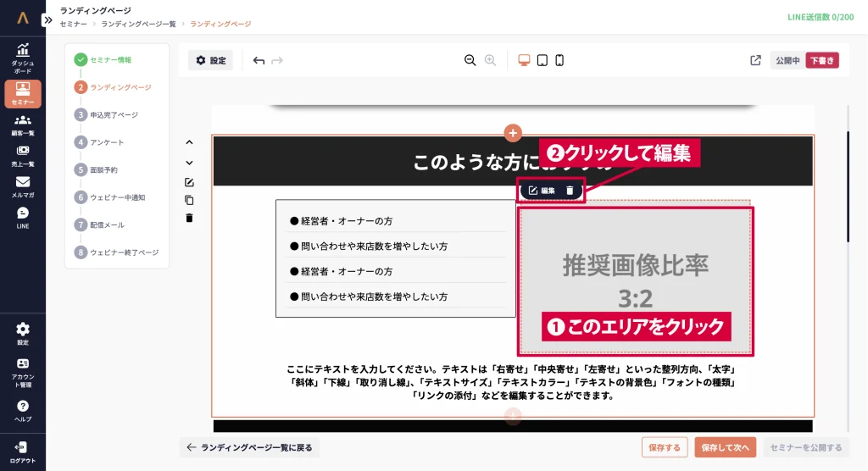Toggle status to 公開中

tap(787, 60)
